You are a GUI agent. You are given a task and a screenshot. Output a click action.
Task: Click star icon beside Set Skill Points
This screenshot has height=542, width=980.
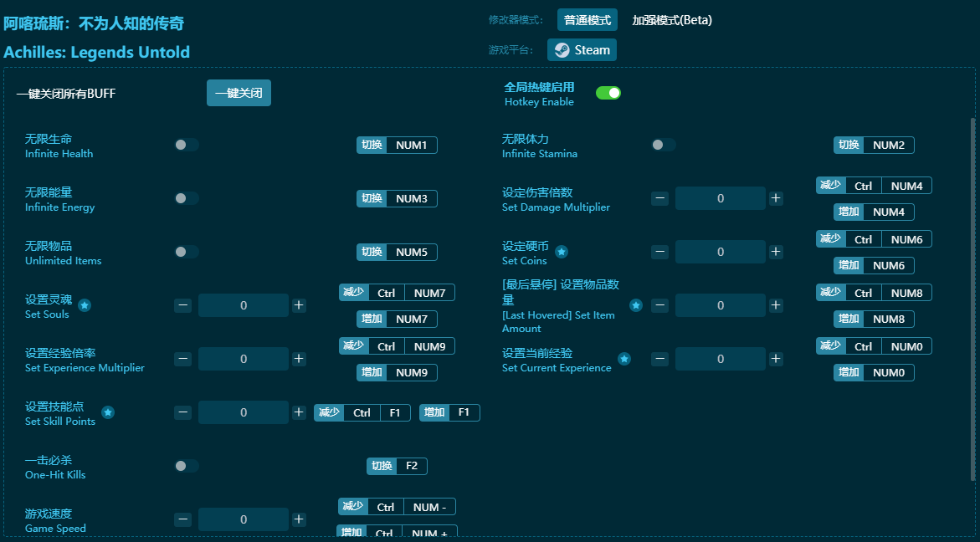point(108,412)
